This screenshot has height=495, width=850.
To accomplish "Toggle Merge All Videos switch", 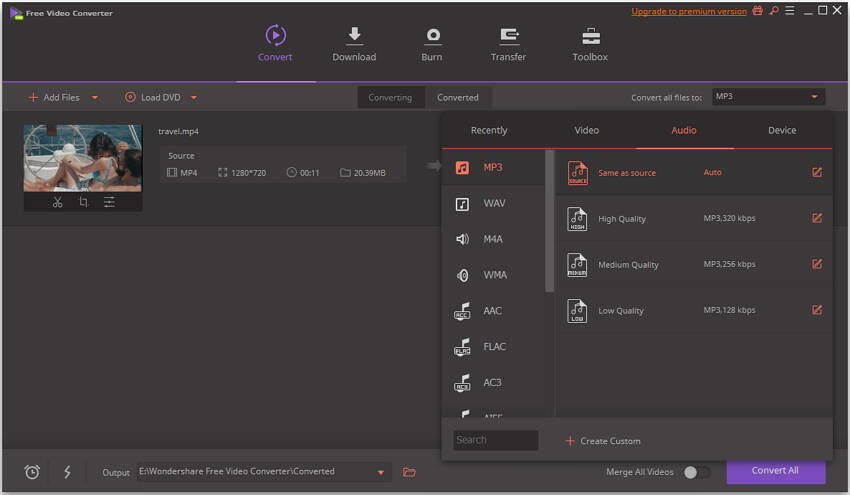I will [697, 472].
